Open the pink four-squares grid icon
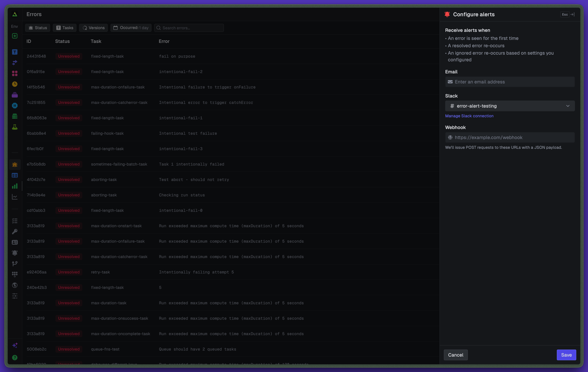This screenshot has width=588, height=372. click(x=15, y=73)
